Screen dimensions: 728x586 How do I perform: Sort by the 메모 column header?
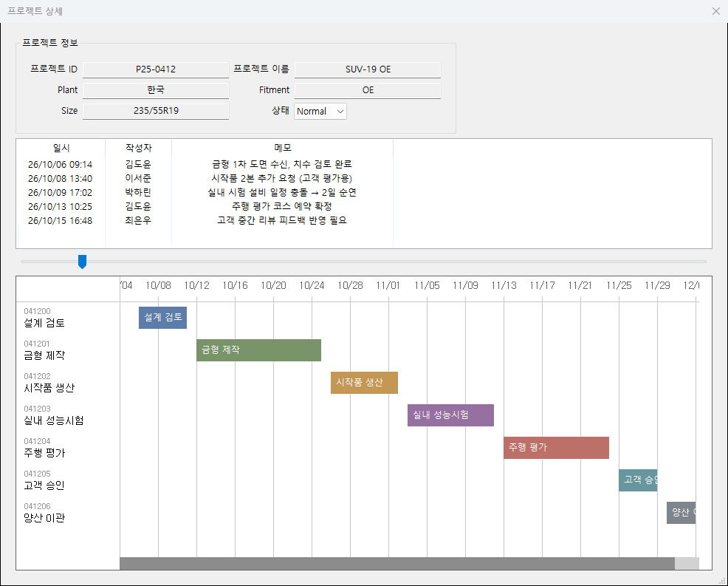(x=282, y=148)
